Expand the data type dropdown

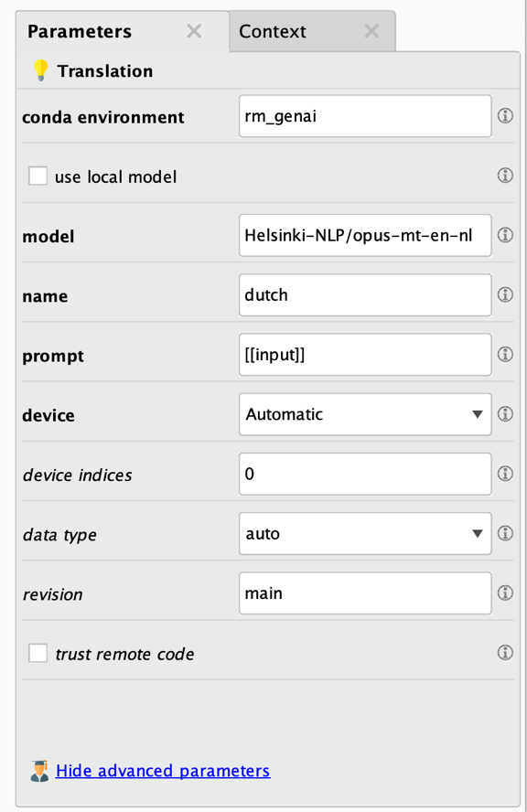364,533
